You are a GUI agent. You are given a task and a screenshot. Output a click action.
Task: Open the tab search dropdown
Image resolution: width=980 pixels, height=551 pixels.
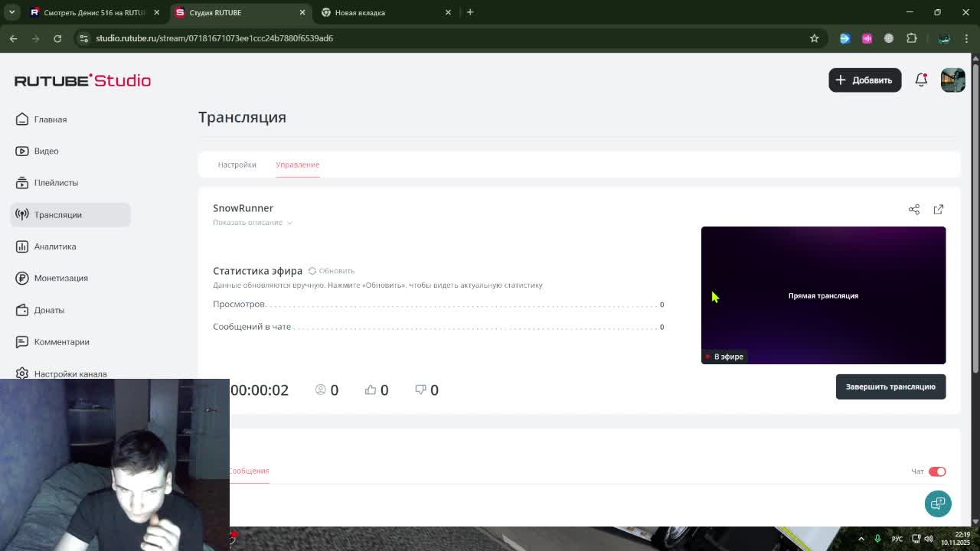11,12
